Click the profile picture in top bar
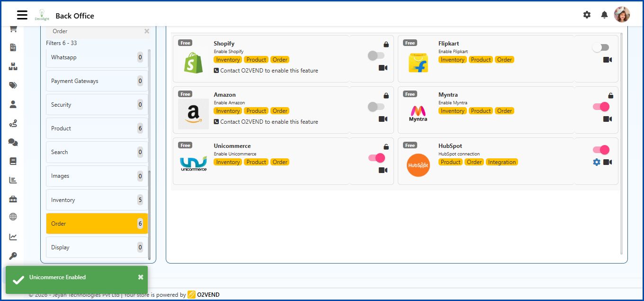The image size is (644, 301). click(x=622, y=14)
